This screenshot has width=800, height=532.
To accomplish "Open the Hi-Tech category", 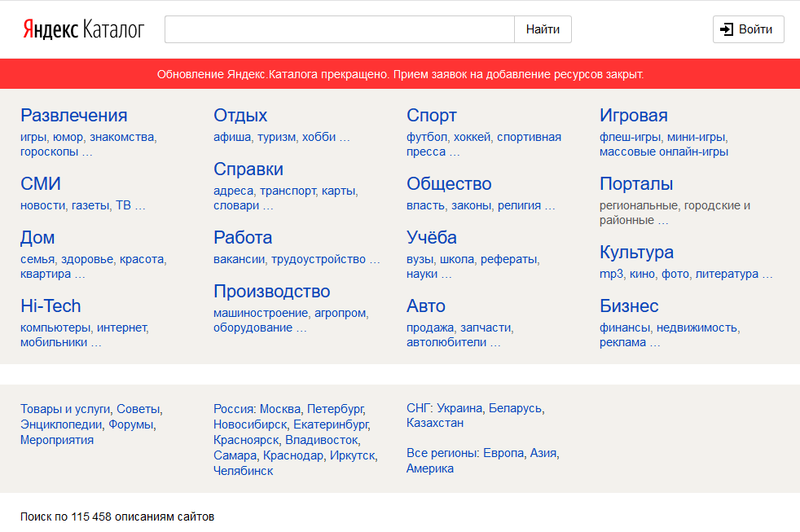I will pyautogui.click(x=52, y=306).
